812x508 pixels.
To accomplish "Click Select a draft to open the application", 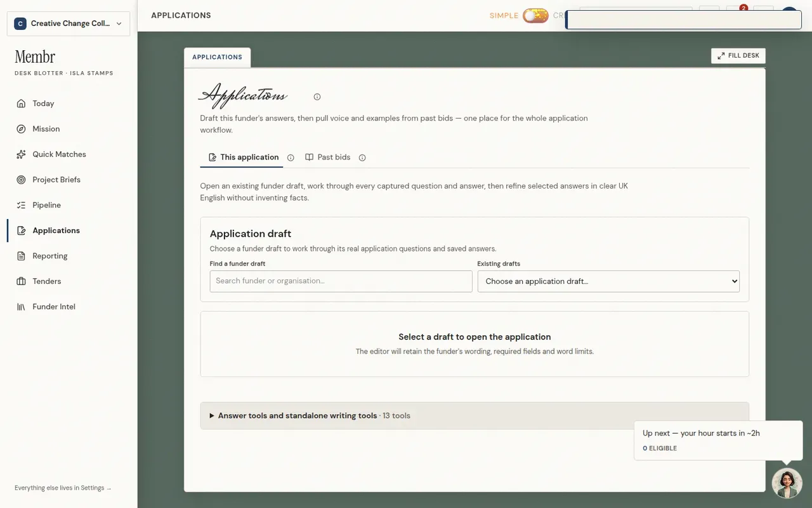I will (x=475, y=337).
